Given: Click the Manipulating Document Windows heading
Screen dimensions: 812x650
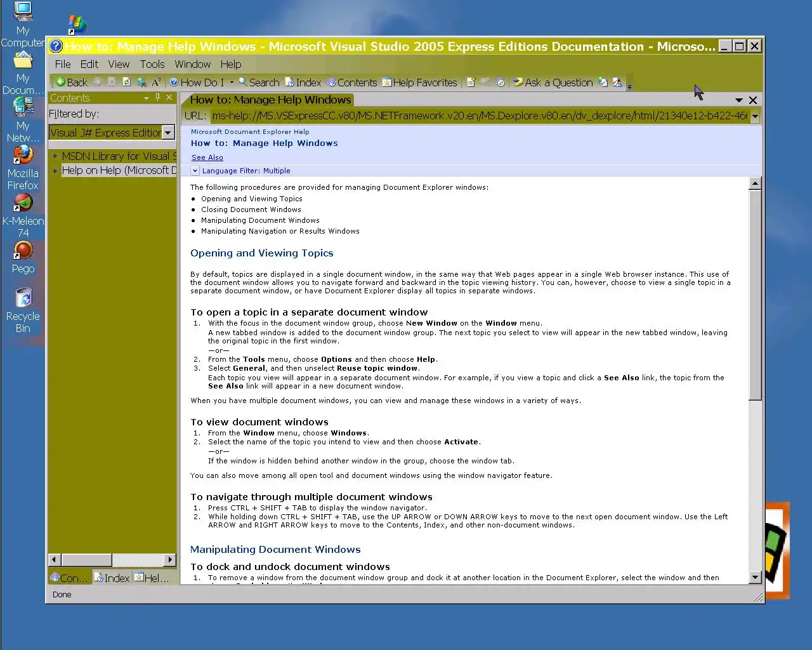Looking at the screenshot, I should click(275, 550).
